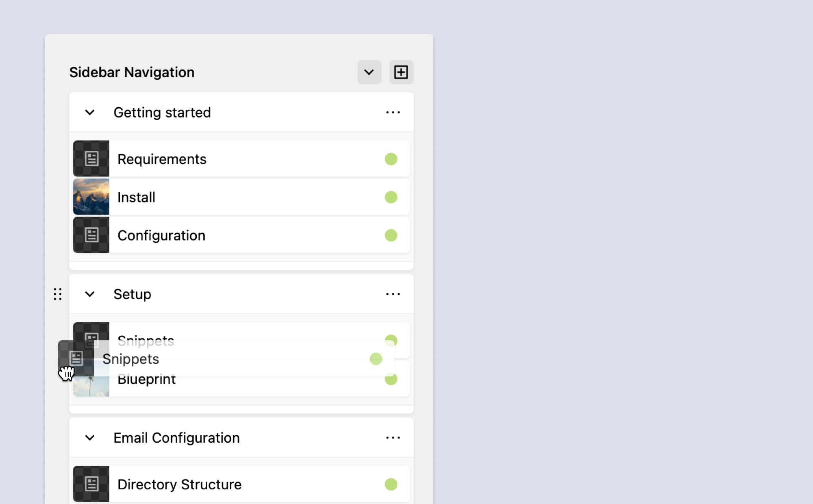Select the Requirements page entry
Viewport: 813px width, 504px height.
[162, 159]
